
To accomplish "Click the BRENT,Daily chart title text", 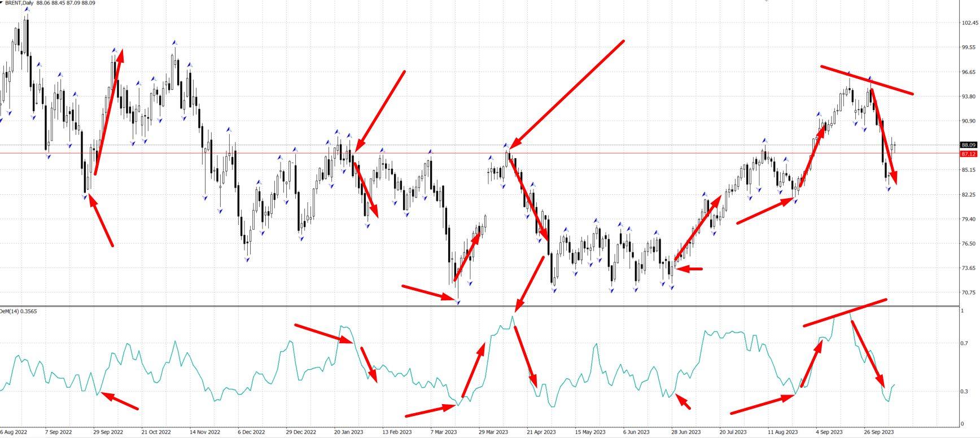I will point(19,3).
